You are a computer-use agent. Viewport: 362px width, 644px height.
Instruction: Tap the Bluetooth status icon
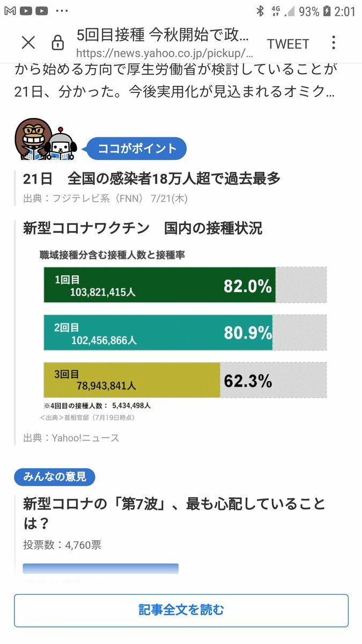(260, 11)
